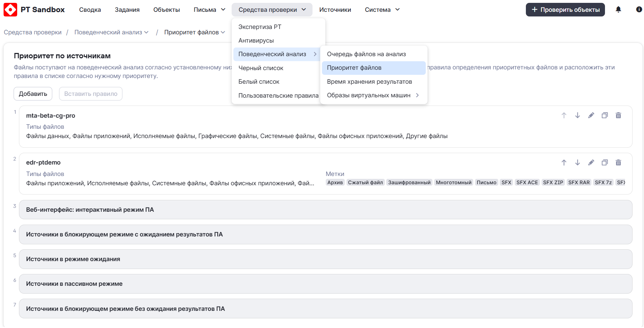This screenshot has width=644, height=328.
Task: Collapse the Средства проверки menu
Action: (x=272, y=10)
